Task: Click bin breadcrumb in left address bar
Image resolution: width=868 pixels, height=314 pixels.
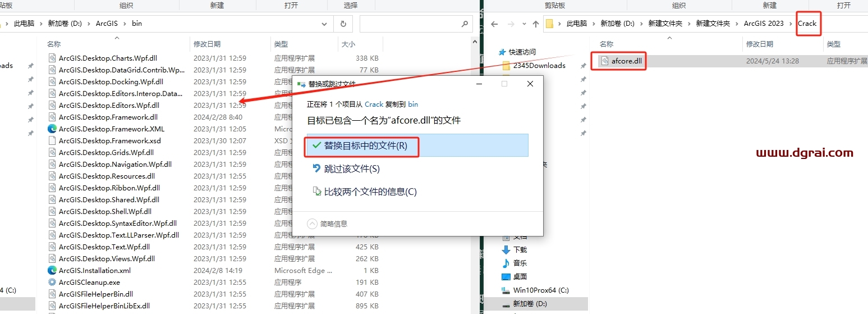Action: 137,24
